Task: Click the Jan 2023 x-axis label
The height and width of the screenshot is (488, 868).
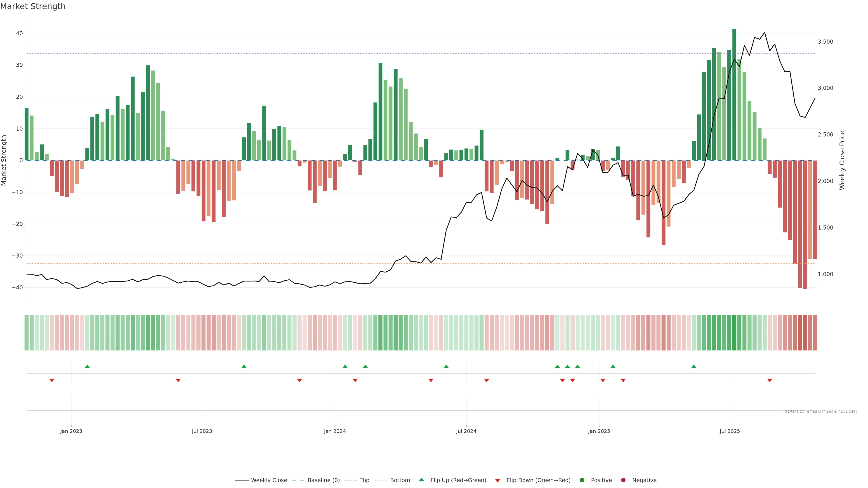Action: point(71,431)
